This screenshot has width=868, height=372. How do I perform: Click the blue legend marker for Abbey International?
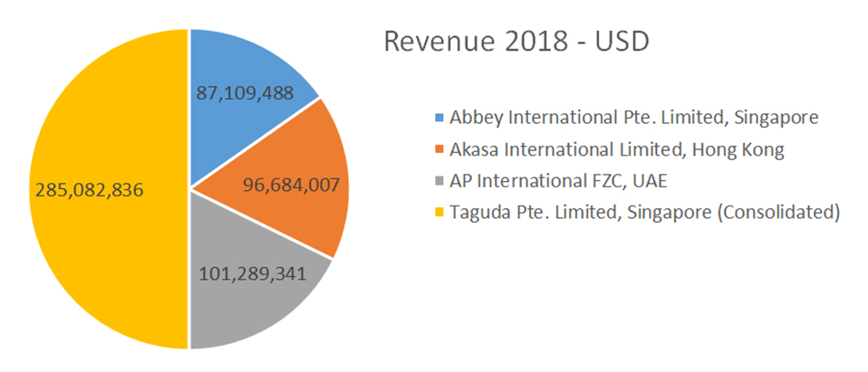pyautogui.click(x=439, y=117)
